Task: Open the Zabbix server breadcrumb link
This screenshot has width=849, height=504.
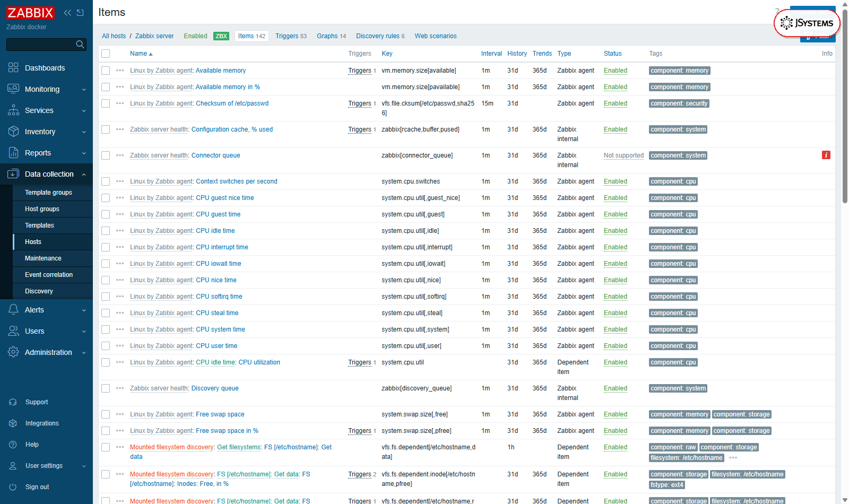Action: (154, 36)
